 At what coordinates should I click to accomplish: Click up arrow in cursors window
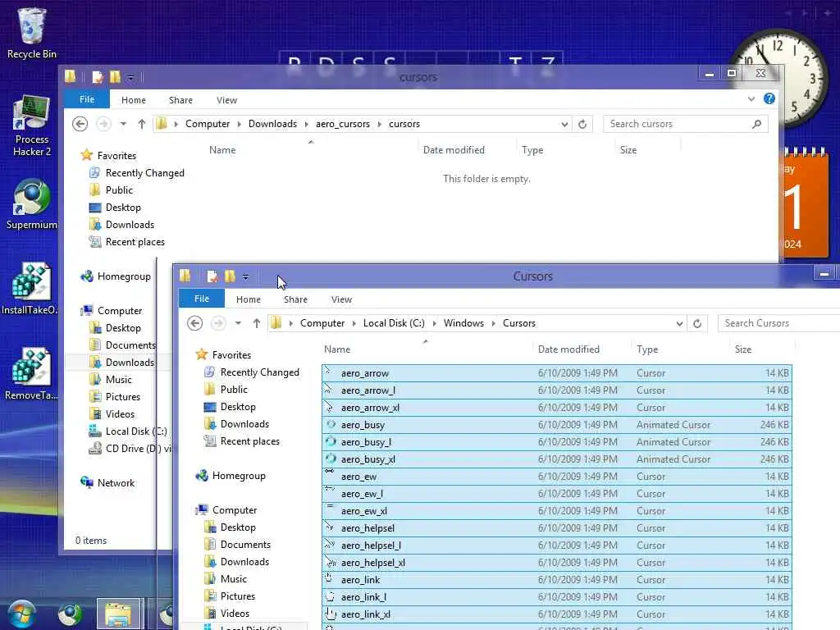[x=141, y=124]
